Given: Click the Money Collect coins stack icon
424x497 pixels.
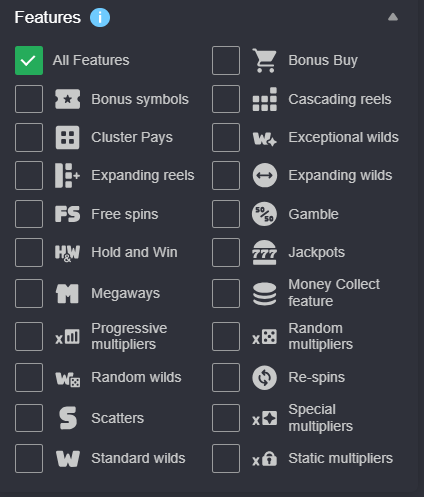Looking at the screenshot, I should pyautogui.click(x=264, y=294).
